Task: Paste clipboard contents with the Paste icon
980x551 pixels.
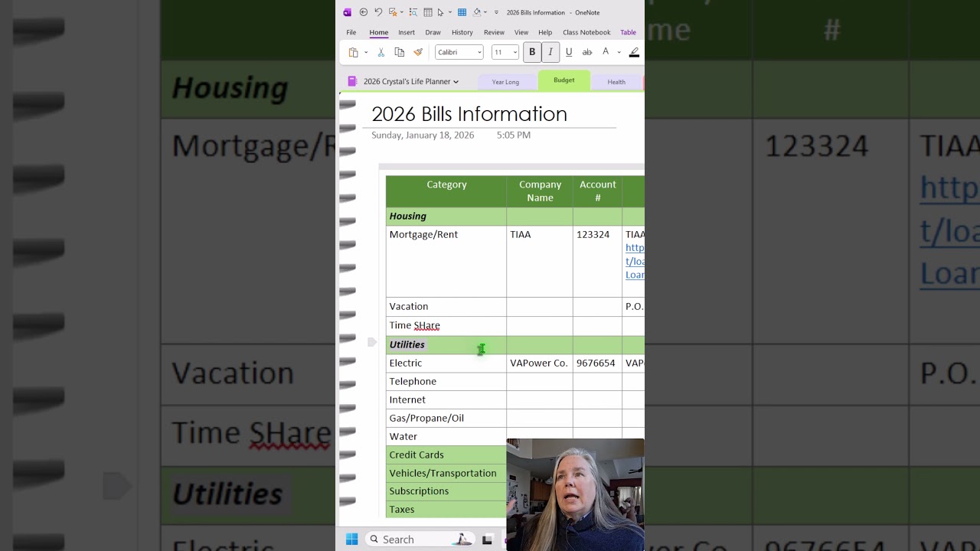Action: pos(353,52)
